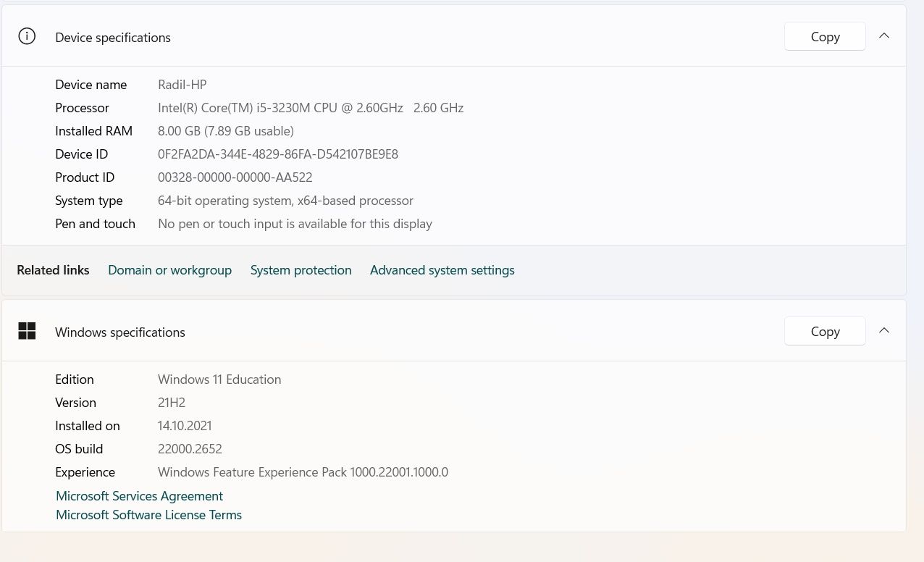Click the Installed on label
Screen dimensions: 924x562
88,426
